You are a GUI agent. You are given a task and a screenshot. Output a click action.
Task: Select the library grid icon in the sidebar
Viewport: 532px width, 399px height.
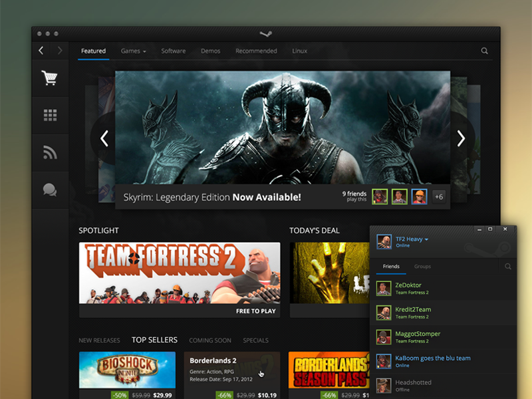pyautogui.click(x=50, y=114)
